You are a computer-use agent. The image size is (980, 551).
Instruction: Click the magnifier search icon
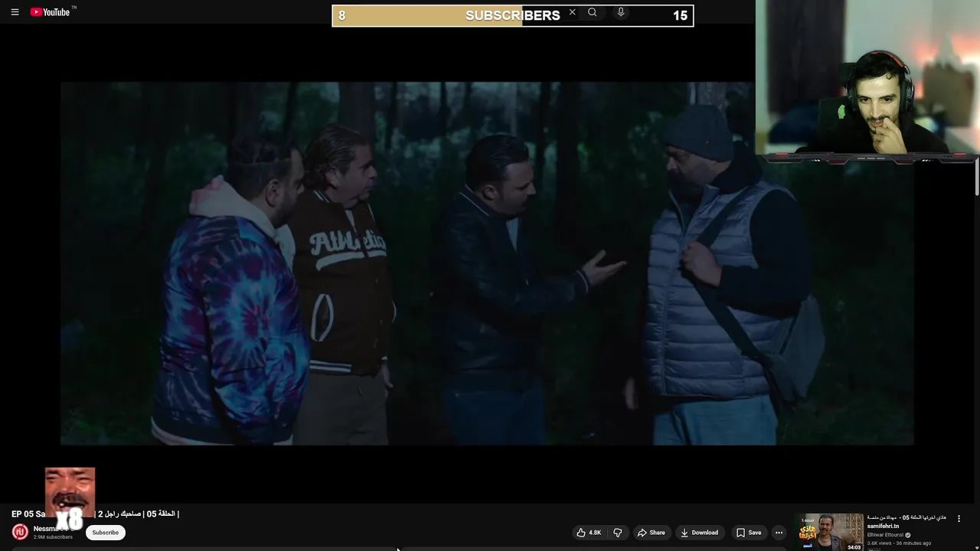tap(592, 12)
